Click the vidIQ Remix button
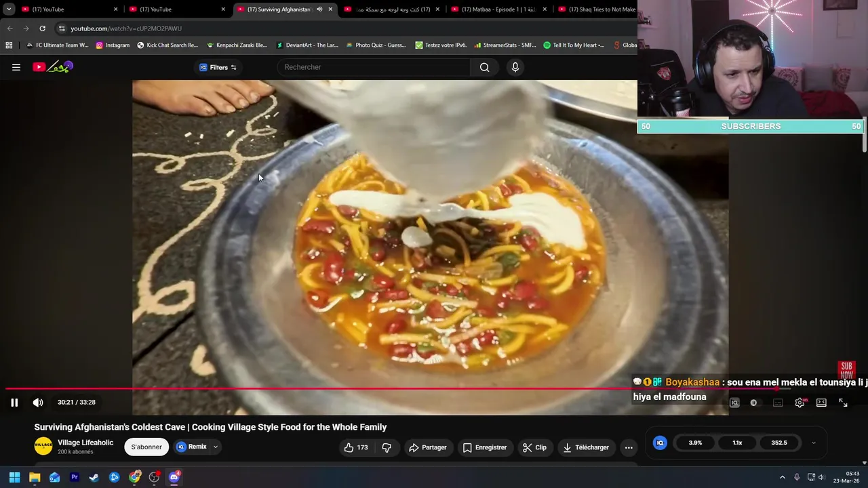 (x=192, y=447)
